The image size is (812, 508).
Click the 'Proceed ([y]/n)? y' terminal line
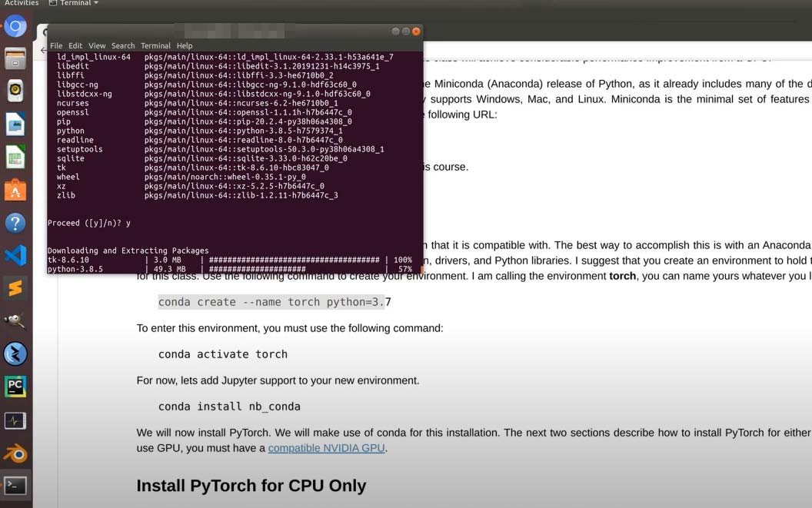[89, 223]
